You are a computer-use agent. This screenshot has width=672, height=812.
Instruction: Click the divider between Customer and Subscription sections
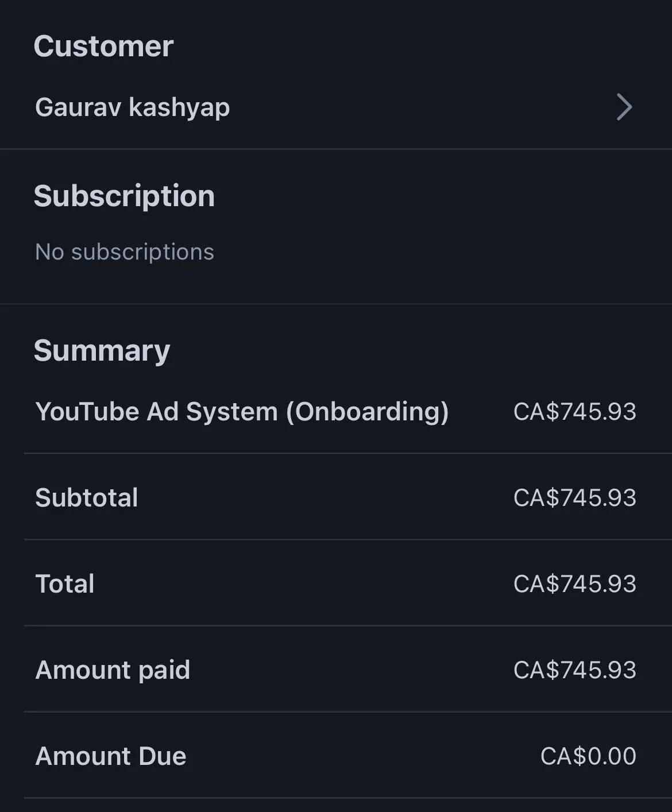[336, 149]
